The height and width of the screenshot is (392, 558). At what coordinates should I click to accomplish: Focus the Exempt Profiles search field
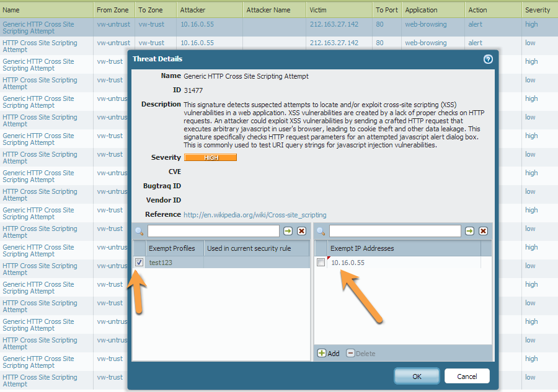point(213,231)
